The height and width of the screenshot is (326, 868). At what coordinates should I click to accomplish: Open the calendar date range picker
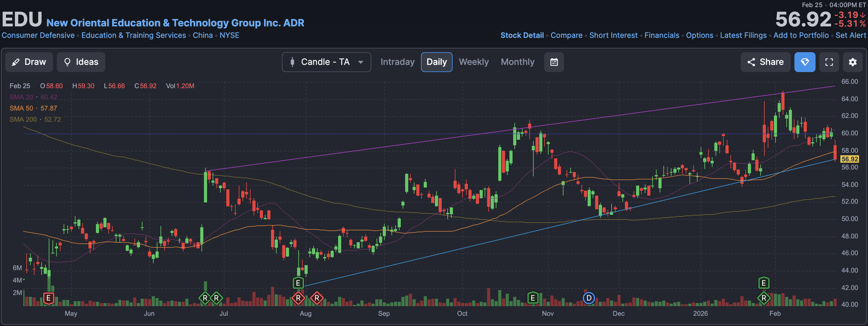(x=554, y=62)
